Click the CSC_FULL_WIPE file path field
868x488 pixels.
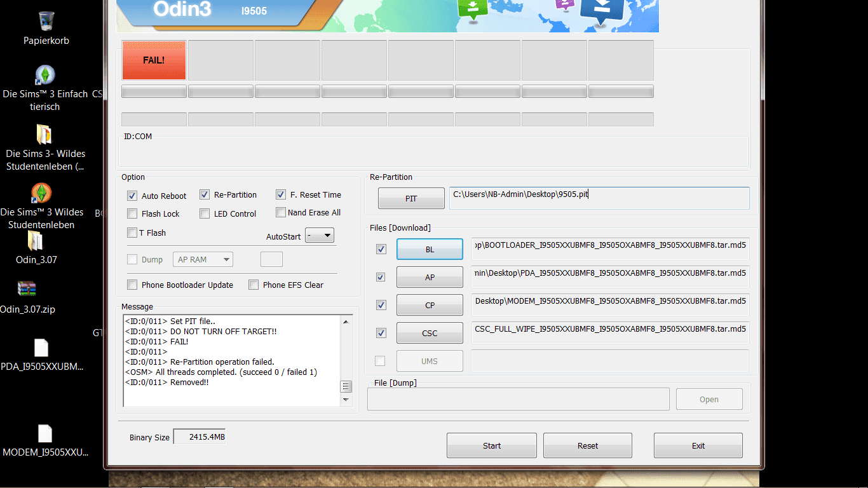[610, 333]
